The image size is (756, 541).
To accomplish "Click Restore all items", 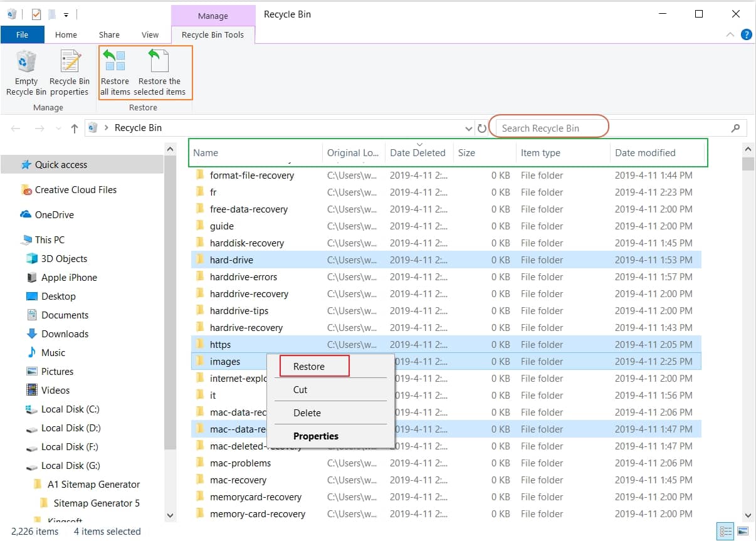I will coord(115,73).
